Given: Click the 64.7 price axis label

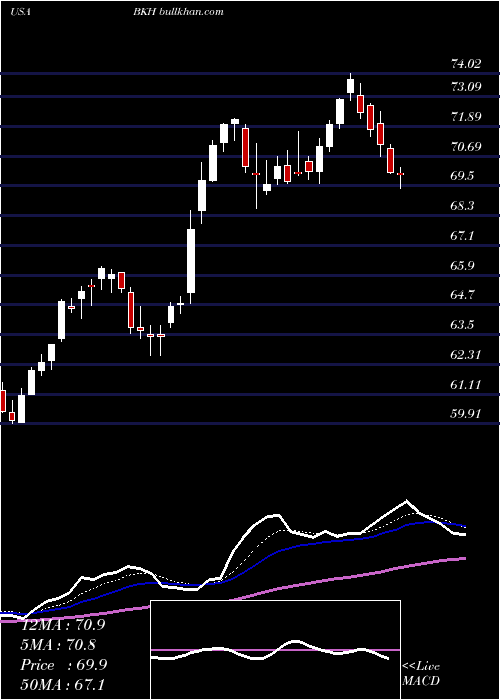Looking at the screenshot, I should (462, 295).
